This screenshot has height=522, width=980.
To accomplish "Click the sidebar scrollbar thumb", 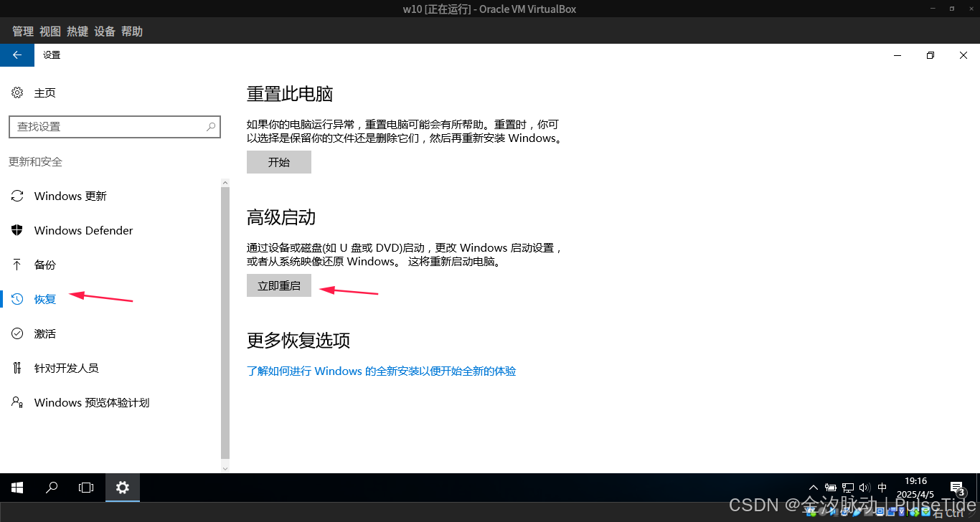I will point(225,323).
